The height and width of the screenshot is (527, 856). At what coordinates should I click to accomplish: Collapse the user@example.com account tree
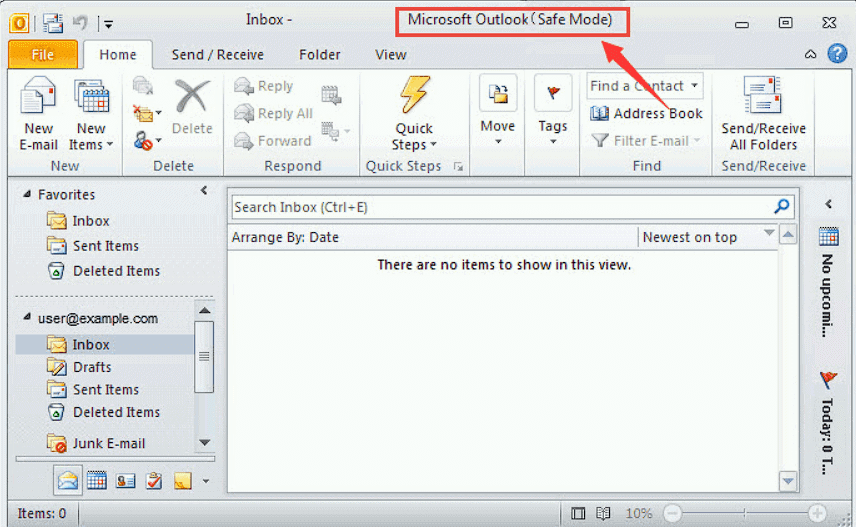26,317
